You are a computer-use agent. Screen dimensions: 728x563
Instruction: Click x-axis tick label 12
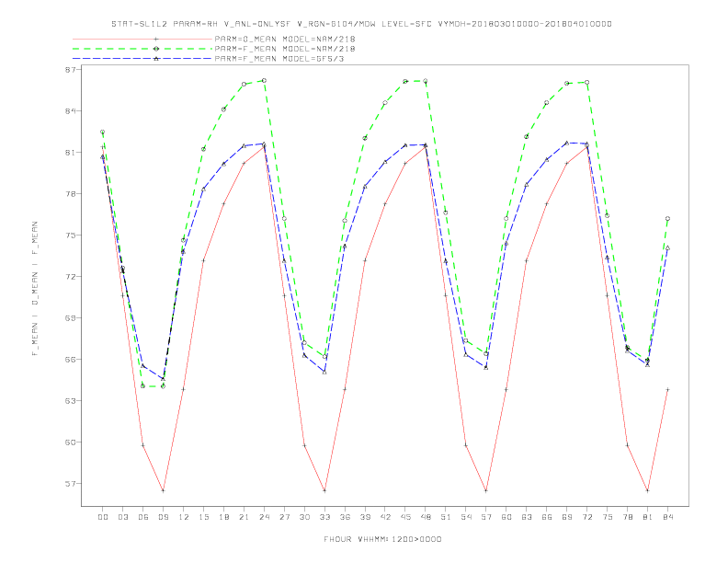tap(184, 517)
